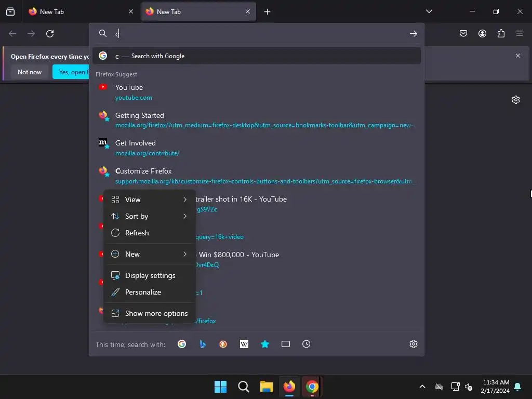Search this time with Google icon

[182, 344]
